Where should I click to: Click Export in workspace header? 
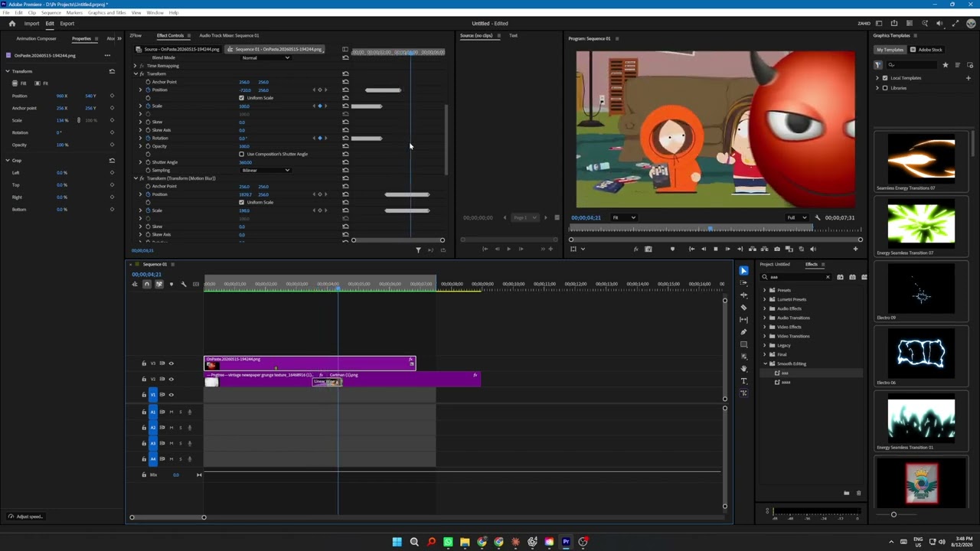pos(67,24)
